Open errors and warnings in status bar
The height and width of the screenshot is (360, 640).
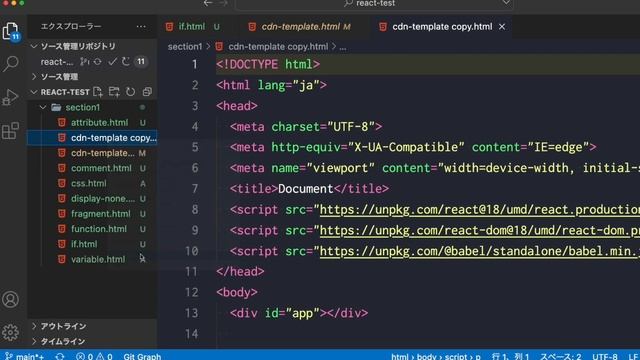tap(94, 356)
